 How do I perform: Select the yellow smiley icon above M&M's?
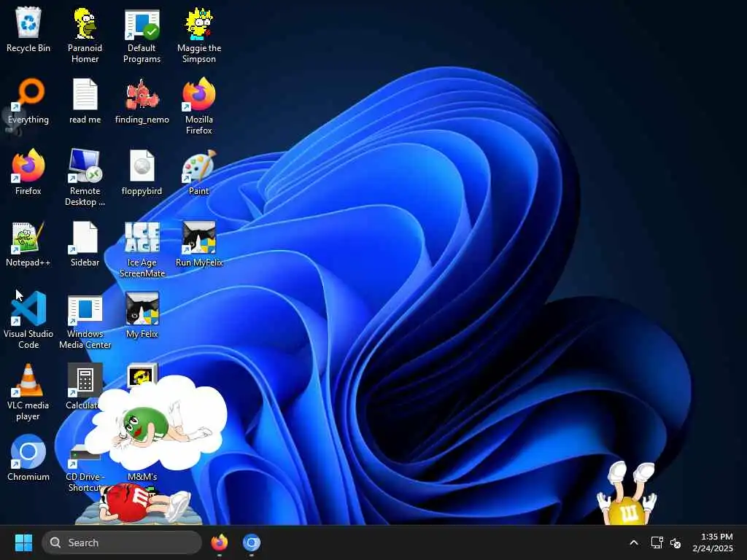(142, 375)
